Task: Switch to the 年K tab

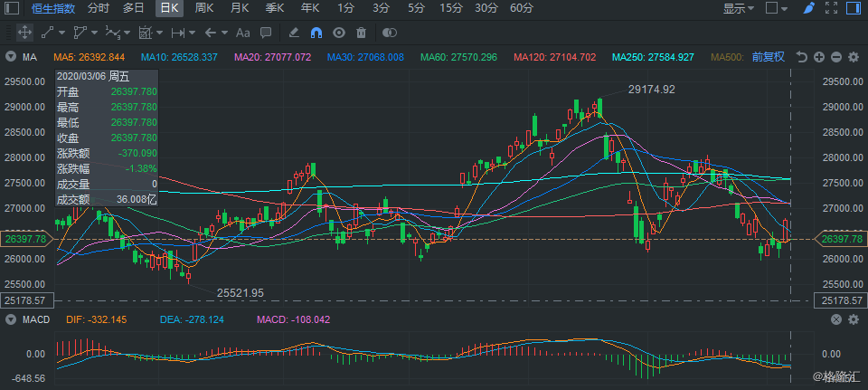Action: (310, 8)
